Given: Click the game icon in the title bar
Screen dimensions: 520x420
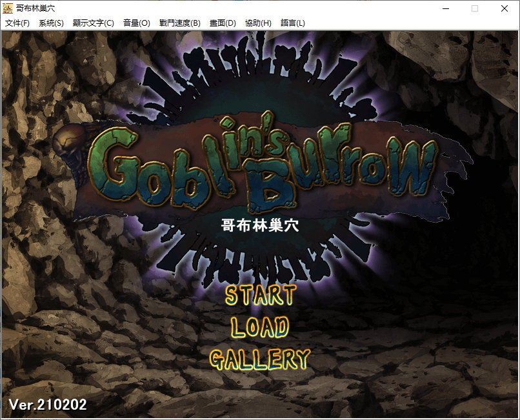Looking at the screenshot, I should (x=8, y=8).
